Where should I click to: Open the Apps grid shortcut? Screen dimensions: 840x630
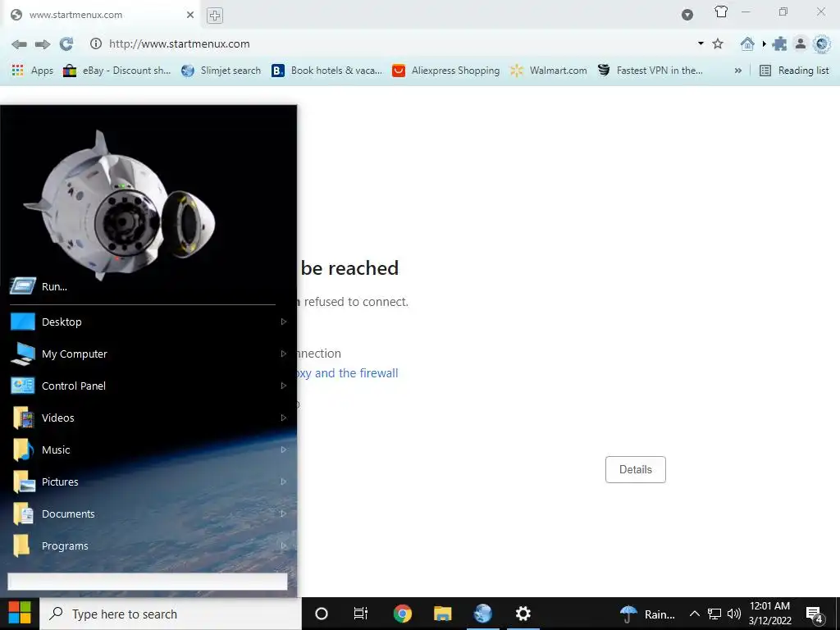pyautogui.click(x=33, y=71)
